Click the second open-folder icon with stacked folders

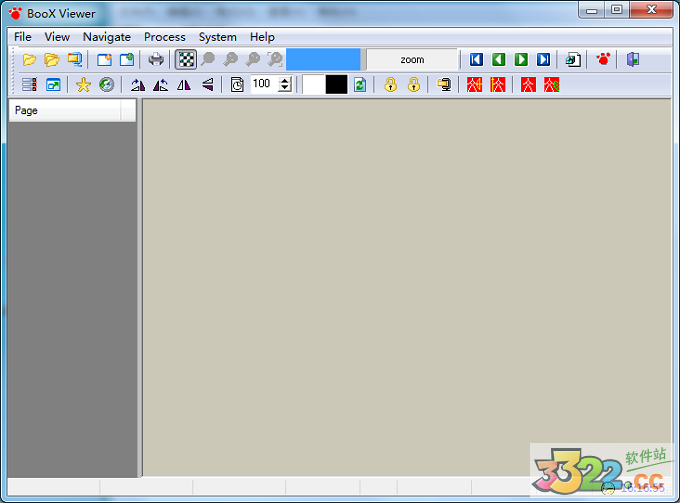[52, 59]
